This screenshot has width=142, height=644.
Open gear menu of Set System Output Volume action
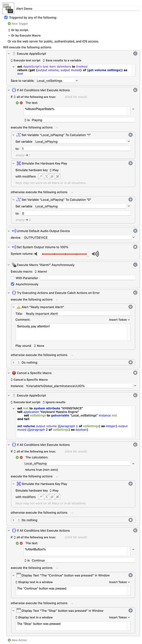pyautogui.click(x=135, y=247)
